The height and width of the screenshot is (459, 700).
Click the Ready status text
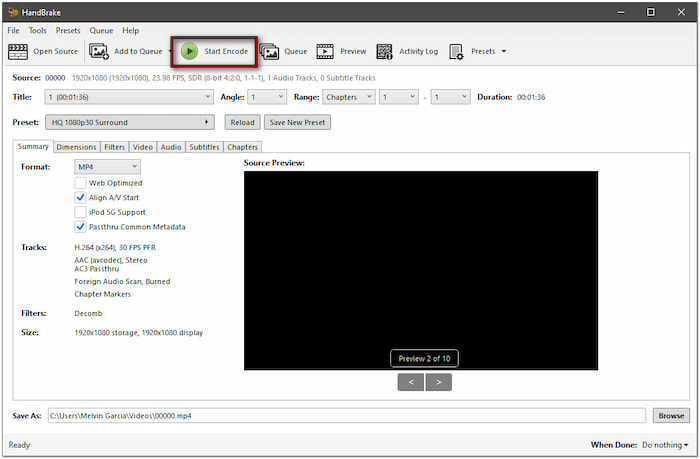19,445
